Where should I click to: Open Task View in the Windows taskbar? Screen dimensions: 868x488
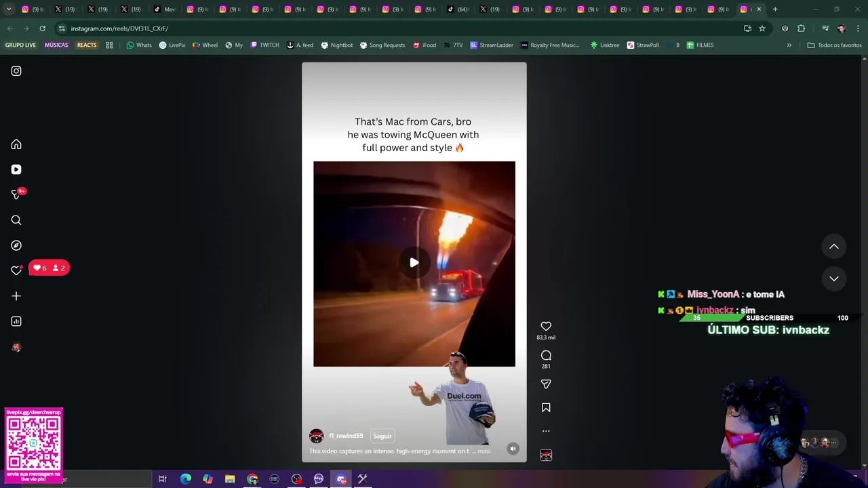(163, 479)
